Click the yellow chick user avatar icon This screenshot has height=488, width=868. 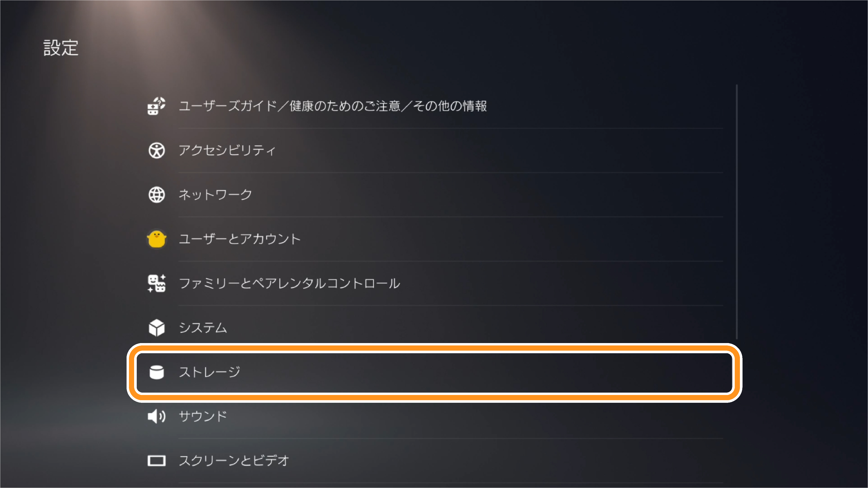pyautogui.click(x=156, y=239)
